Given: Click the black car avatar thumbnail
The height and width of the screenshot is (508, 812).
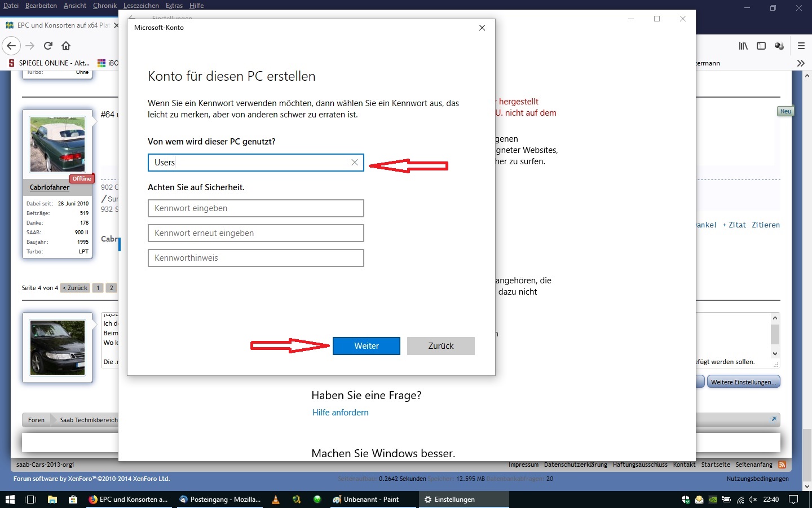Looking at the screenshot, I should coord(58,347).
